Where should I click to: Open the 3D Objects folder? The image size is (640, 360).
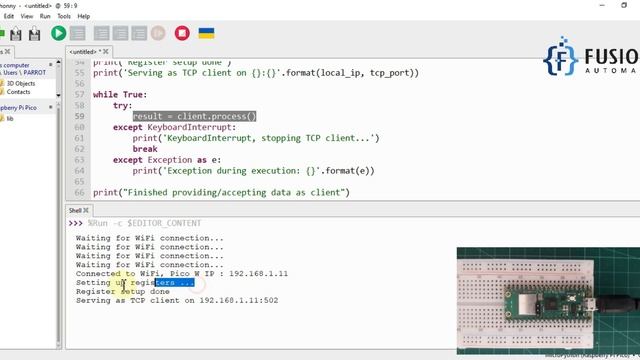(x=21, y=83)
